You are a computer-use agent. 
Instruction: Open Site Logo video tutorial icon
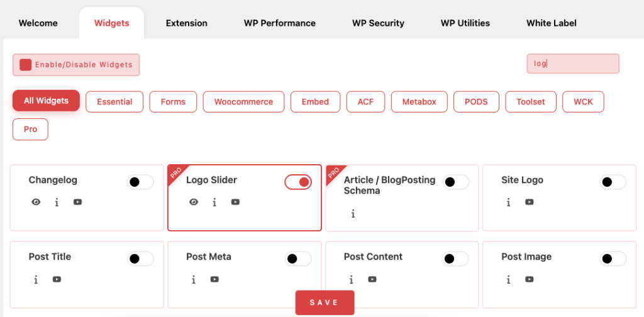[530, 202]
